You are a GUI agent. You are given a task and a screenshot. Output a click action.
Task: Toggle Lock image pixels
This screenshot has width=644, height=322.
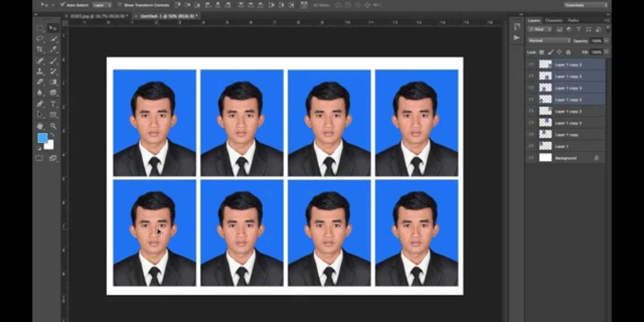point(550,52)
